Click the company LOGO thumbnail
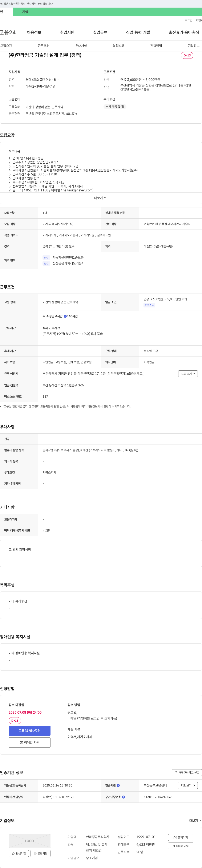The image size is (202, 868). click(30, 841)
